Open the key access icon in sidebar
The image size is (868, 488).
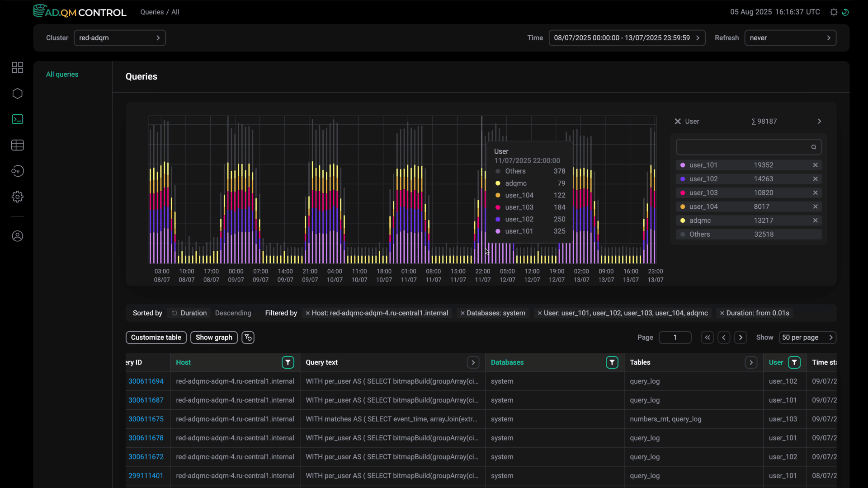(x=17, y=171)
